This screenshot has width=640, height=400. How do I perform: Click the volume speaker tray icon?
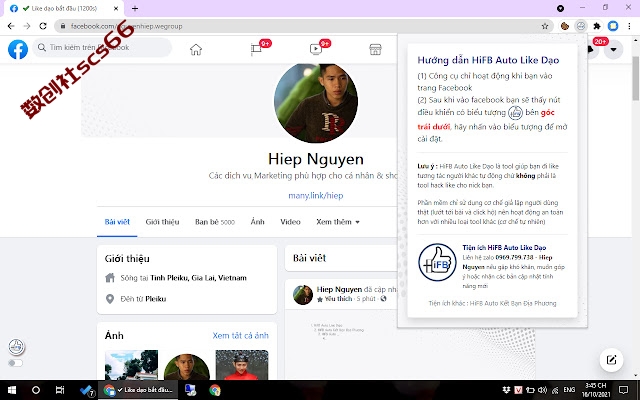click(x=542, y=390)
